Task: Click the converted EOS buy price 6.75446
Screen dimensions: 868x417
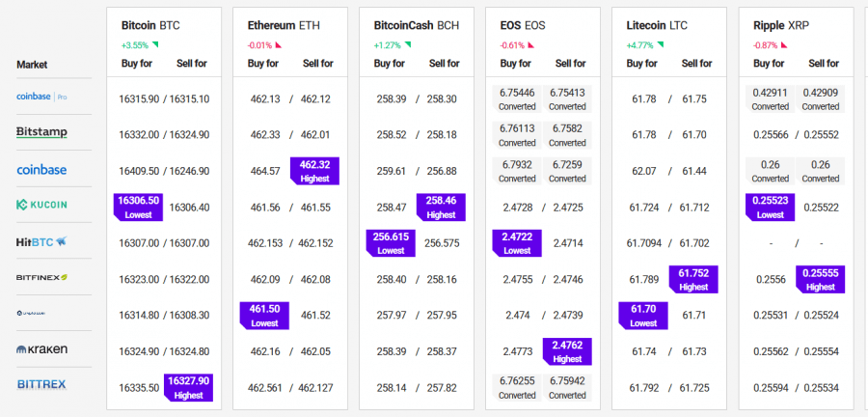Action: (517, 99)
